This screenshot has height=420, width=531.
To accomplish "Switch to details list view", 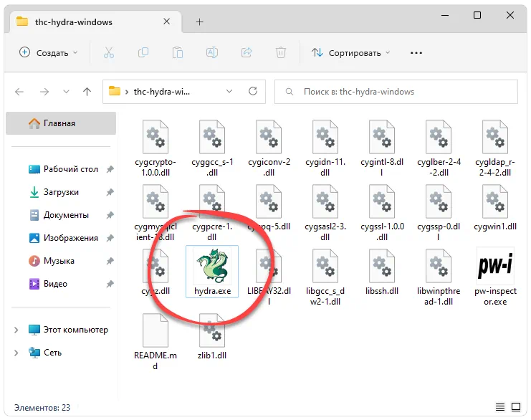I will pos(500,407).
